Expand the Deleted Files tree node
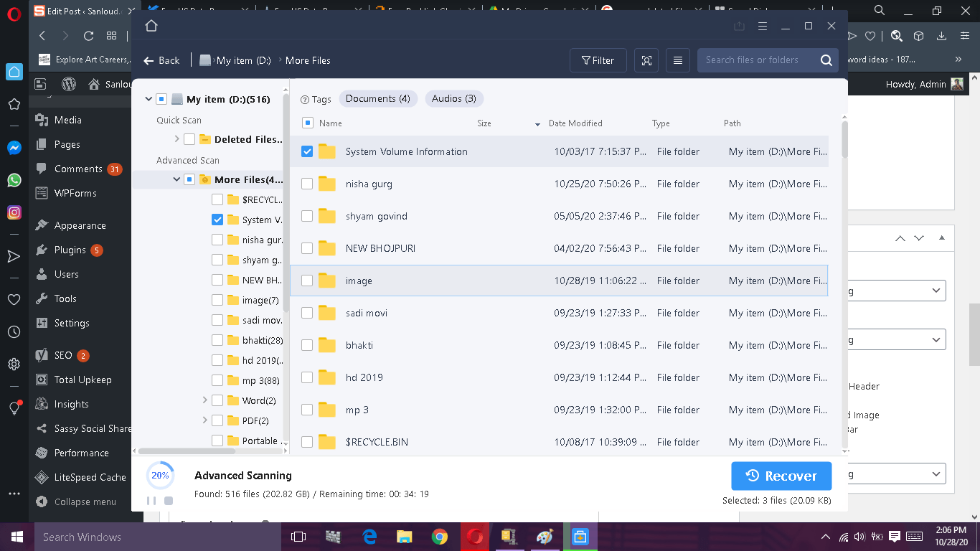Image resolution: width=980 pixels, height=551 pixels. pos(177,139)
